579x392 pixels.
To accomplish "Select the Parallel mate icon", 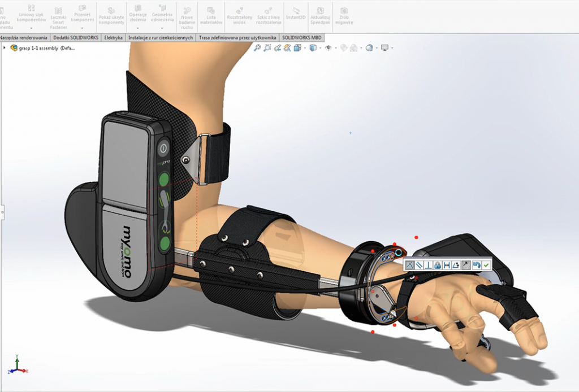I will [x=419, y=265].
